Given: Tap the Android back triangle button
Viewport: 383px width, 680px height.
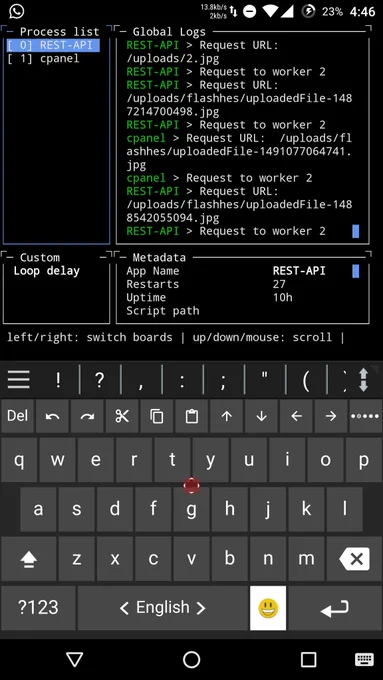Looking at the screenshot, I should pos(75,660).
